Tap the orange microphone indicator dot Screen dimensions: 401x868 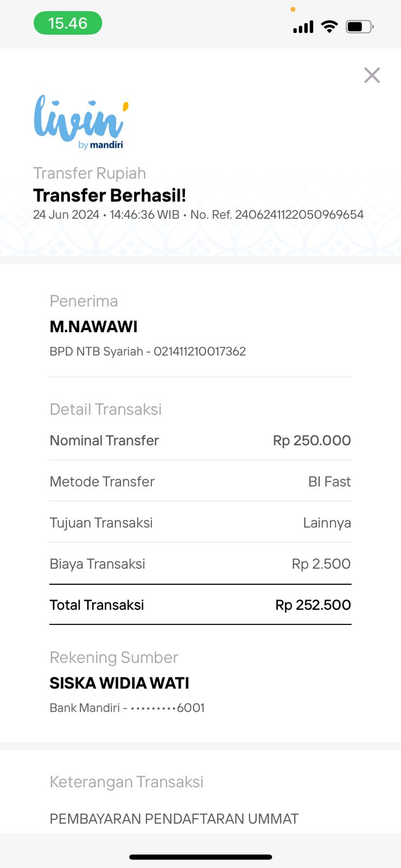(x=293, y=9)
